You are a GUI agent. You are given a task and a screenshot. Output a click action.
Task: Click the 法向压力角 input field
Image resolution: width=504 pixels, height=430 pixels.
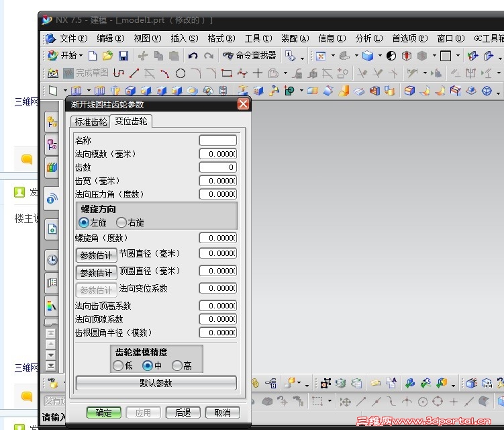pos(218,194)
